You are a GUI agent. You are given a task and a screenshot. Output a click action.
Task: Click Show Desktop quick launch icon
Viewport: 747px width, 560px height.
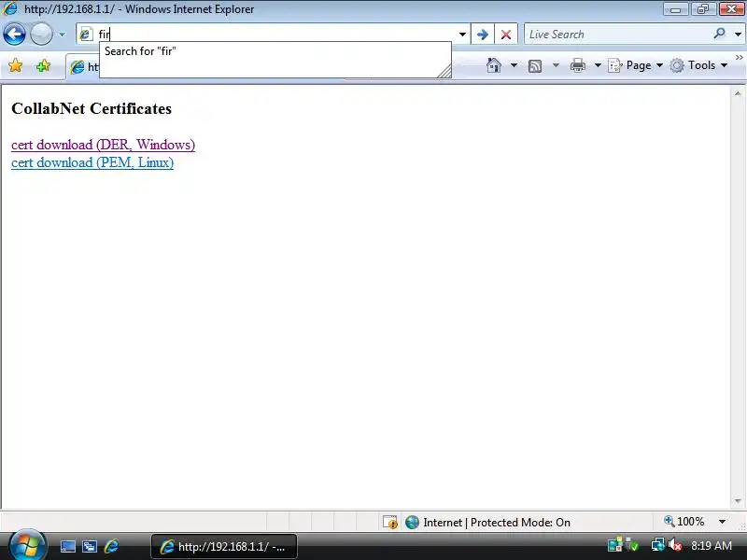67,546
